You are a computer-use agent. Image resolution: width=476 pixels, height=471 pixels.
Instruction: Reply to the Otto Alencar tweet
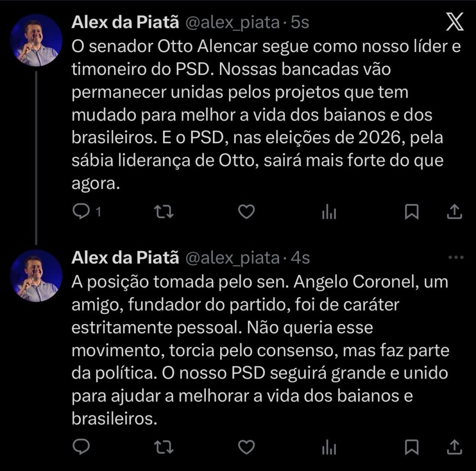tap(82, 212)
